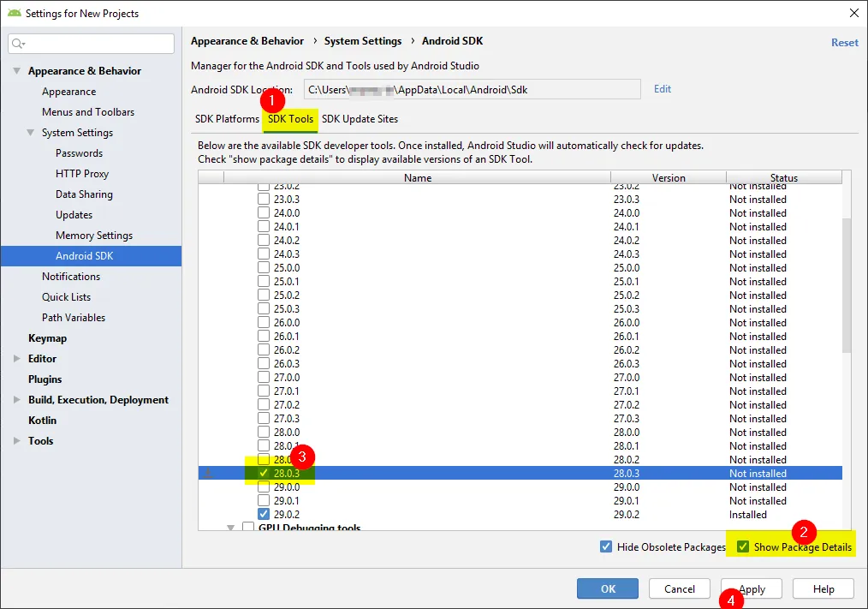Check the 25.0.3 package checkbox

click(264, 308)
